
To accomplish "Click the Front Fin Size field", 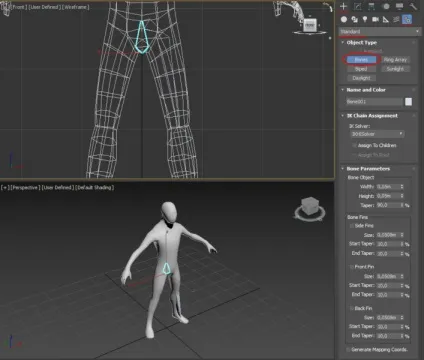I will pos(388,276).
